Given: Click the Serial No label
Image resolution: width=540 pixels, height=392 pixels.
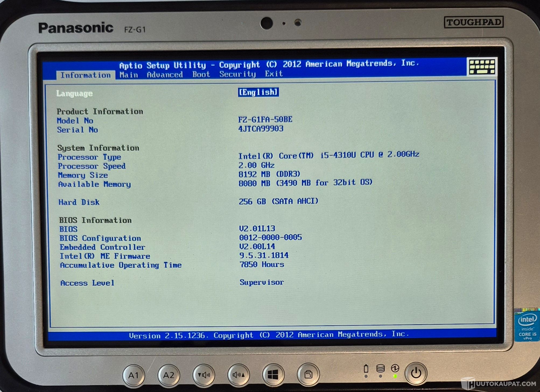Looking at the screenshot, I should pos(78,130).
